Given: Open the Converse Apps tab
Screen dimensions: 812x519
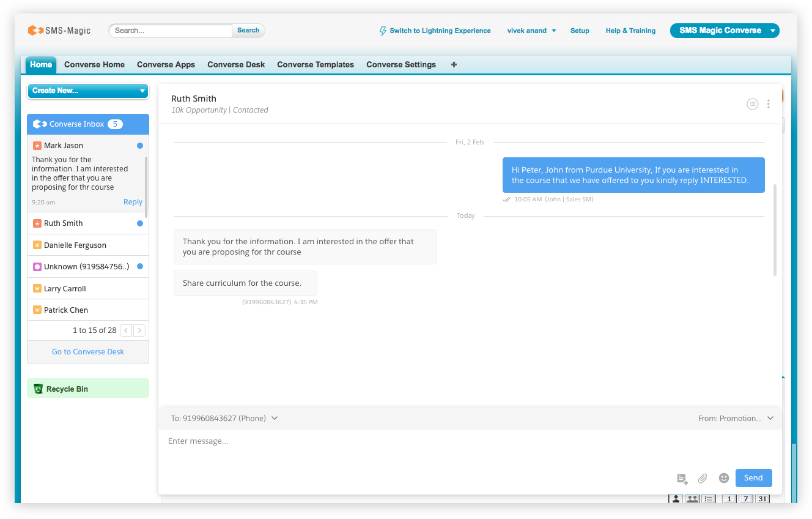Looking at the screenshot, I should [x=166, y=65].
